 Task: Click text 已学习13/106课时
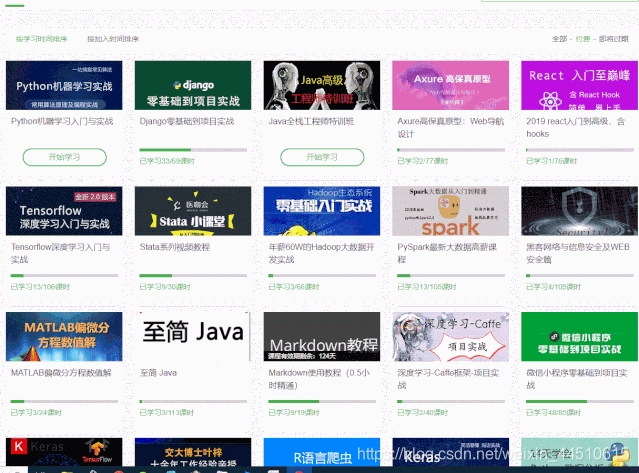tap(40, 287)
